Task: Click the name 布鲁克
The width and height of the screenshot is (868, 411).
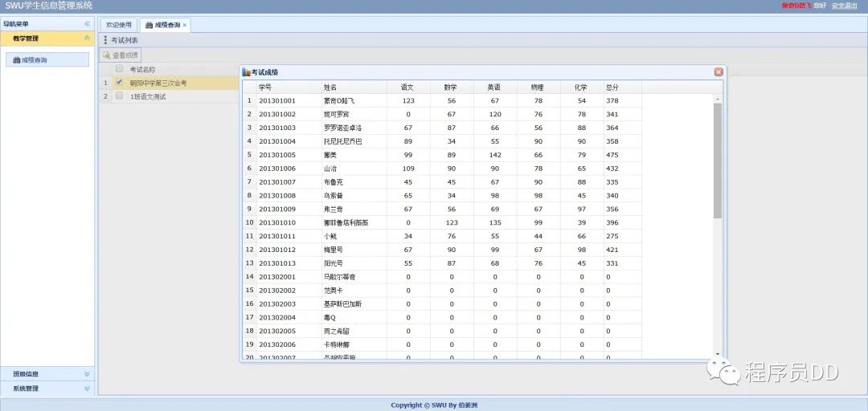Action: point(334,182)
